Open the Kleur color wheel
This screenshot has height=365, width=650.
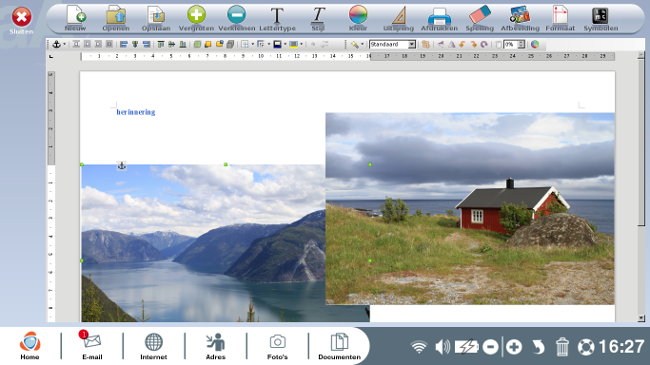click(x=358, y=18)
